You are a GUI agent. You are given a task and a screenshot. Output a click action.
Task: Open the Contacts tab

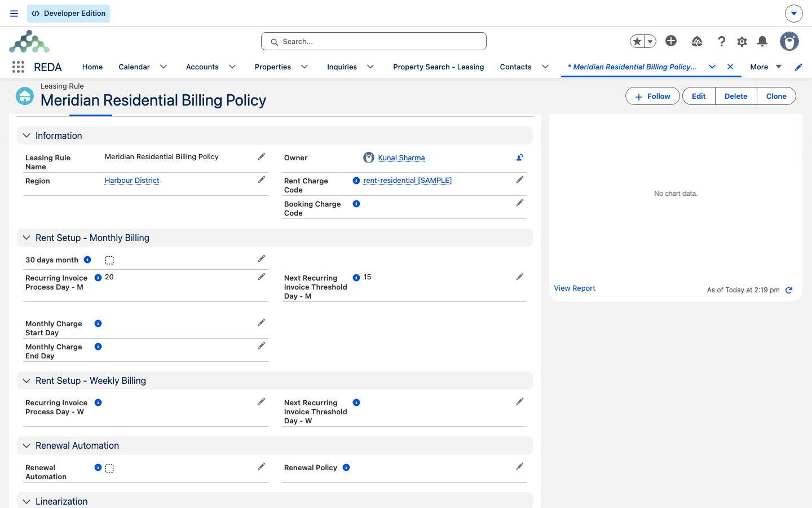[515, 67]
